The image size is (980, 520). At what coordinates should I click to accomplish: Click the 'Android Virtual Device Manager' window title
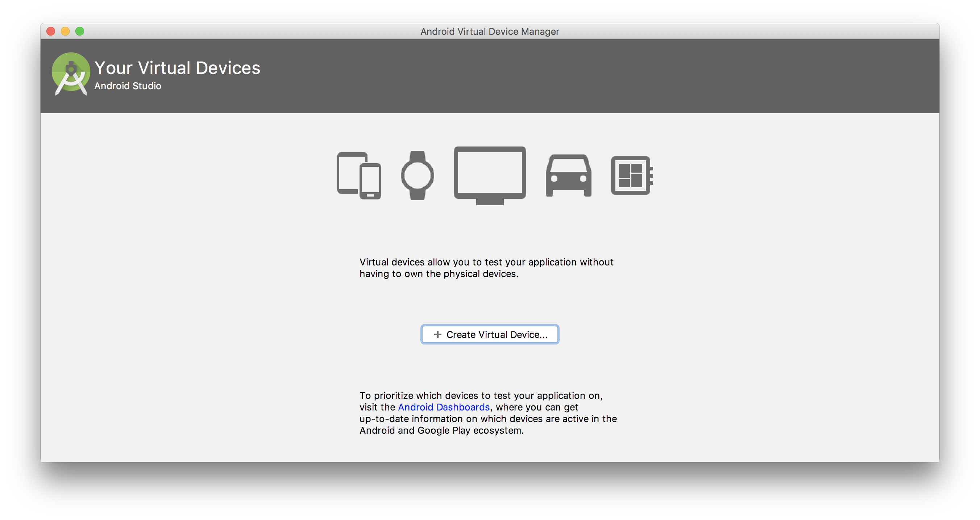click(490, 31)
